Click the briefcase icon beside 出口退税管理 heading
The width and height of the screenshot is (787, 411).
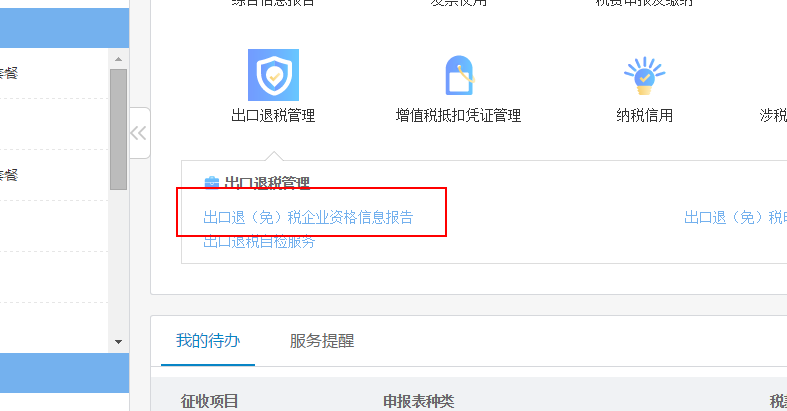point(212,183)
